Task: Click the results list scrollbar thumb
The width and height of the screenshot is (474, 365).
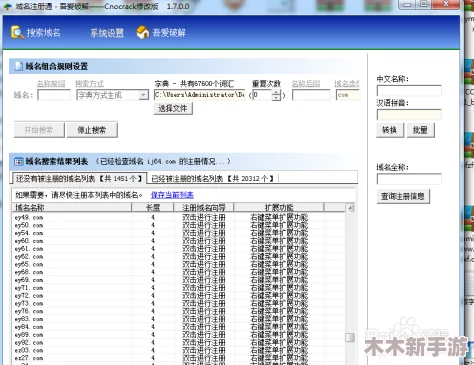Action: click(350, 337)
